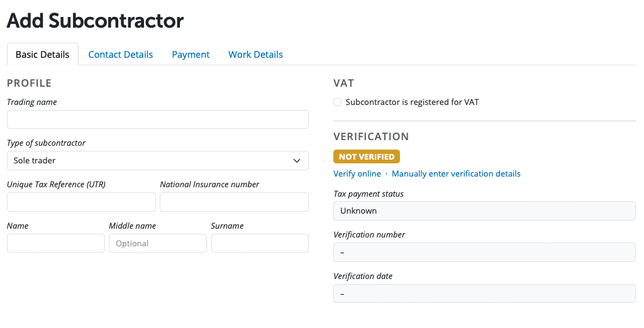644x328 pixels.
Task: Go to the Work Details tab
Action: point(255,55)
